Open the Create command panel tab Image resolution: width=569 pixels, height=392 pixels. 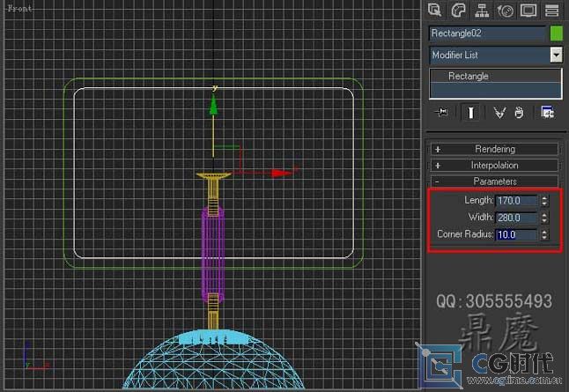(x=435, y=11)
